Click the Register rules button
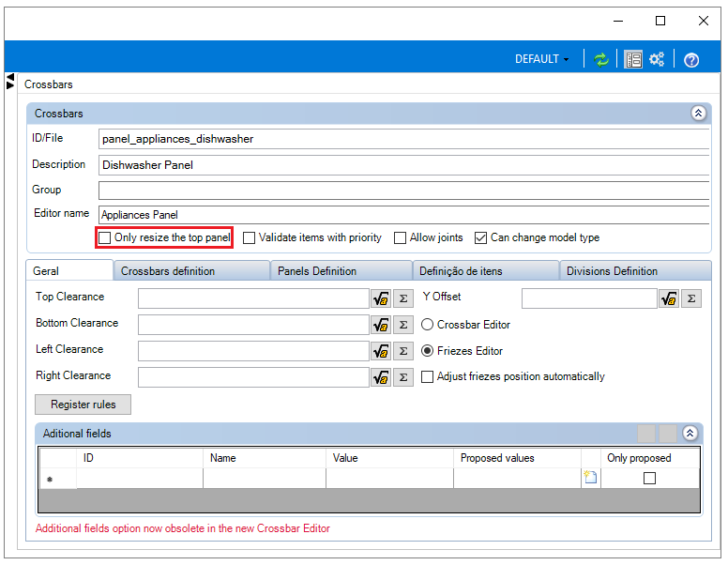This screenshot has height=565, width=728. (83, 405)
